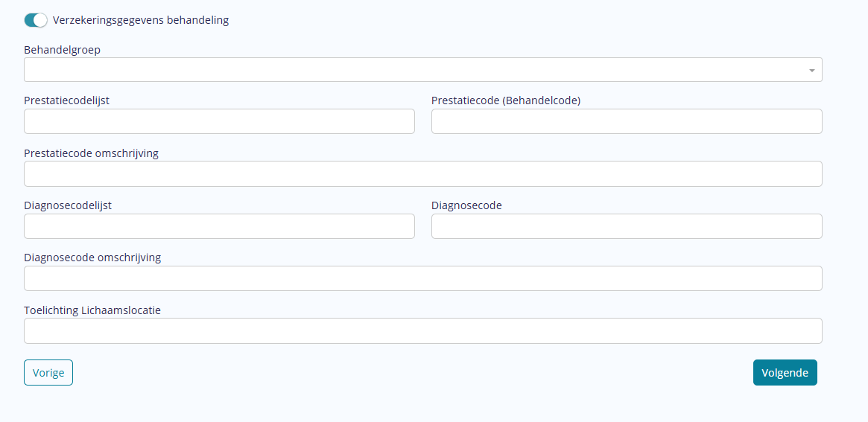Focus the Diagnosecode input field

(627, 226)
